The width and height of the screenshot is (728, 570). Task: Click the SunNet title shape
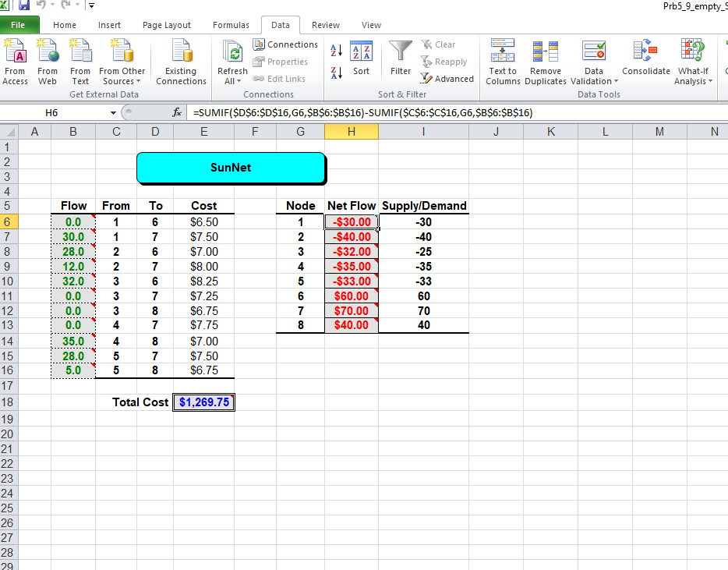[x=231, y=168]
